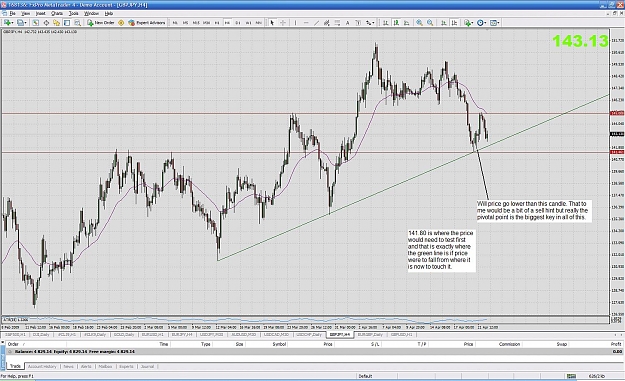Open the Profiles toolbar icon

coord(22,23)
